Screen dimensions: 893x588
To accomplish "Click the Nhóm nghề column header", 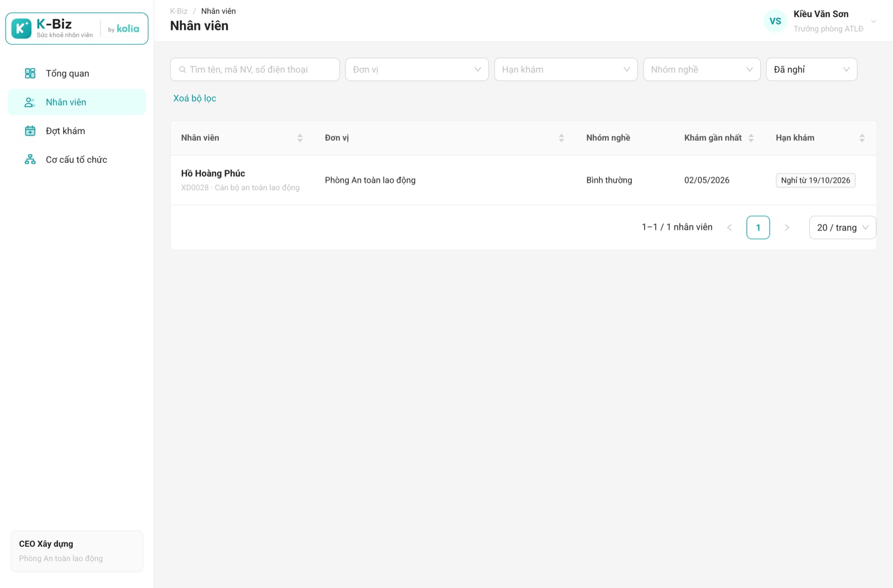I will pyautogui.click(x=608, y=138).
